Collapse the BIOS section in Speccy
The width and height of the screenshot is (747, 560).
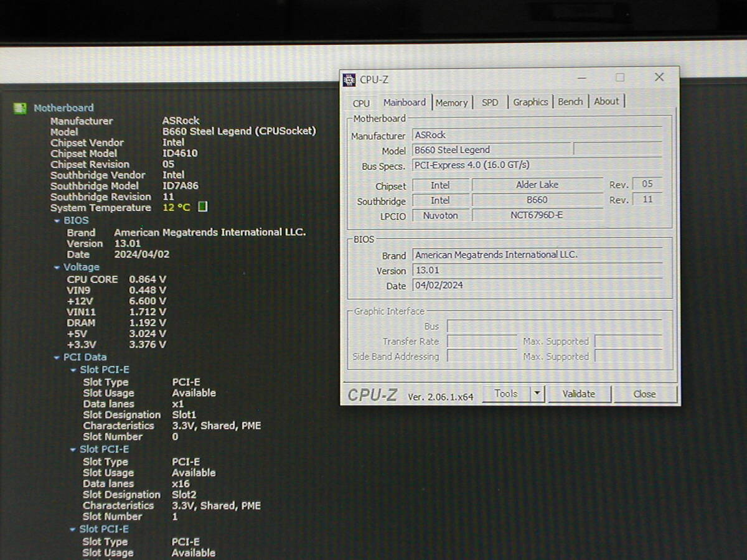(x=57, y=221)
